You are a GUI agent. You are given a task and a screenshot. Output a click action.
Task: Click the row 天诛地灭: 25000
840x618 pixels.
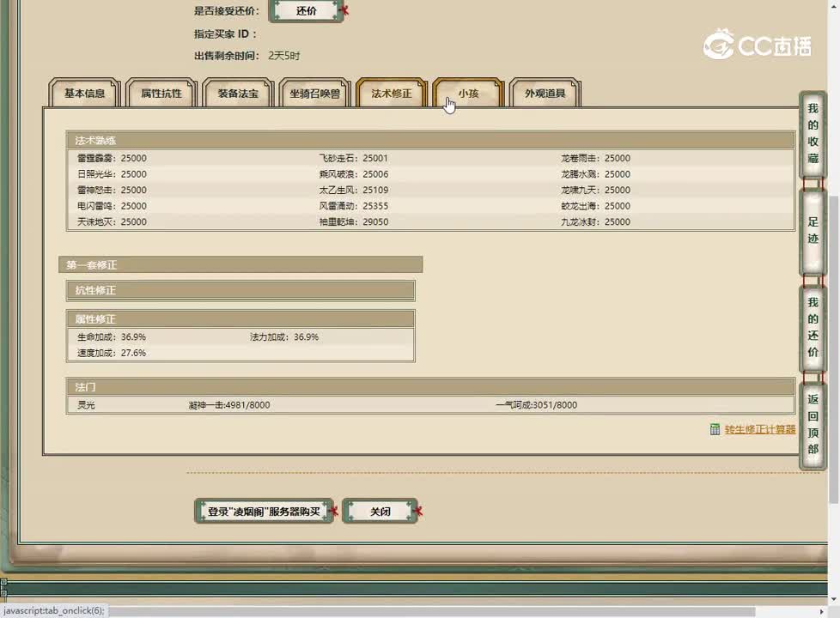pyautogui.click(x=112, y=221)
